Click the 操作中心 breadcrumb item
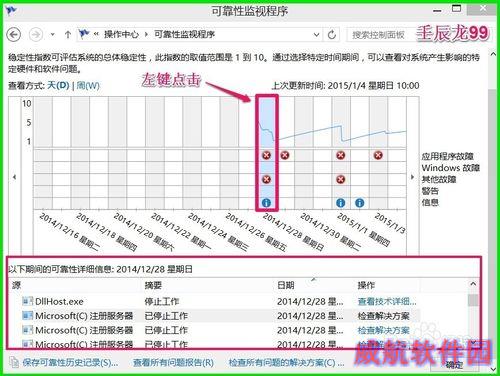This screenshot has width=500, height=376. [121, 34]
